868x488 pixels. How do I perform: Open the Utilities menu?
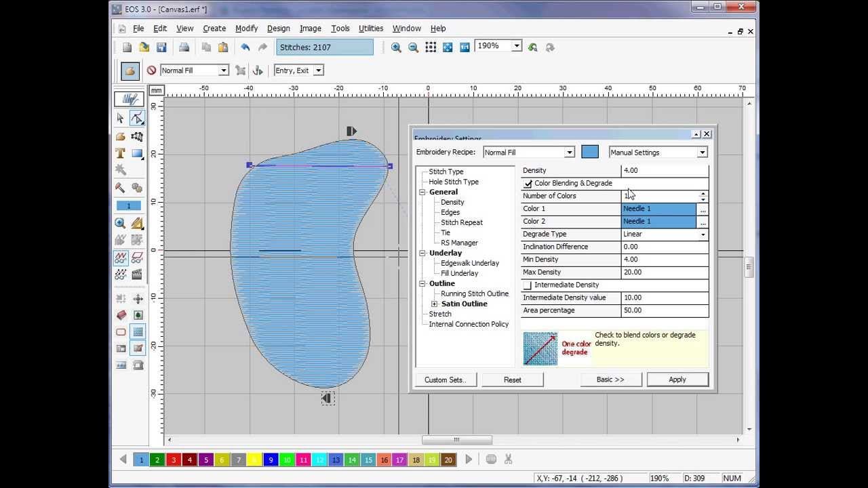pos(370,28)
